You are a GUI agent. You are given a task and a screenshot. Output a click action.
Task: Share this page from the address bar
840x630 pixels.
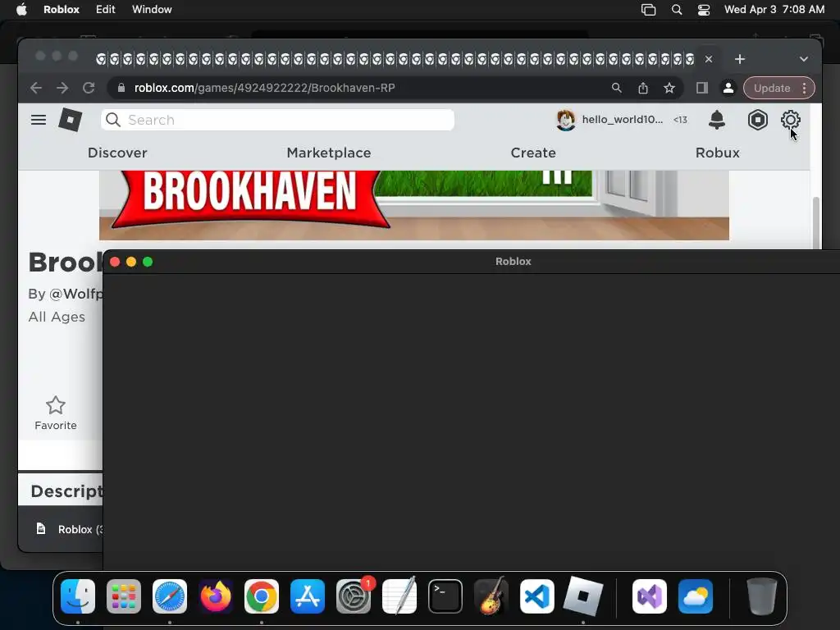(643, 88)
